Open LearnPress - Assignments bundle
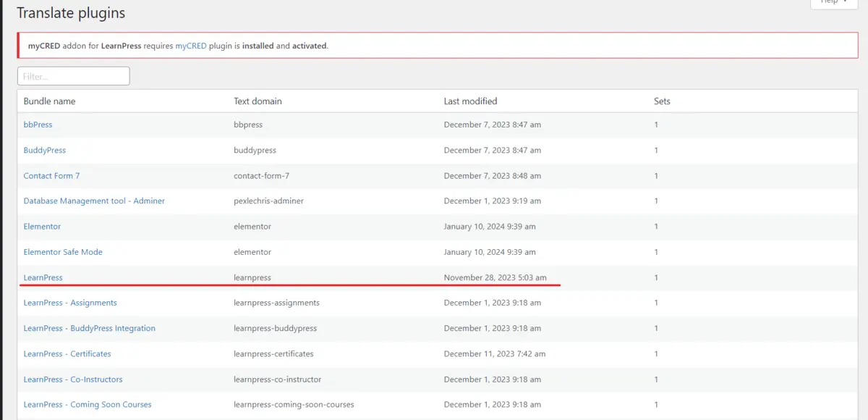 [70, 303]
